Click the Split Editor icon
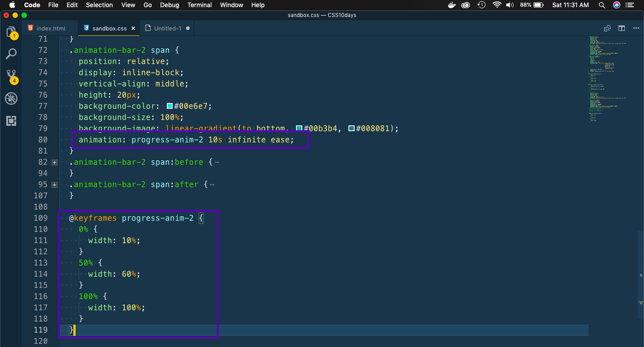Image resolution: width=644 pixels, height=347 pixels. pyautogui.click(x=622, y=28)
